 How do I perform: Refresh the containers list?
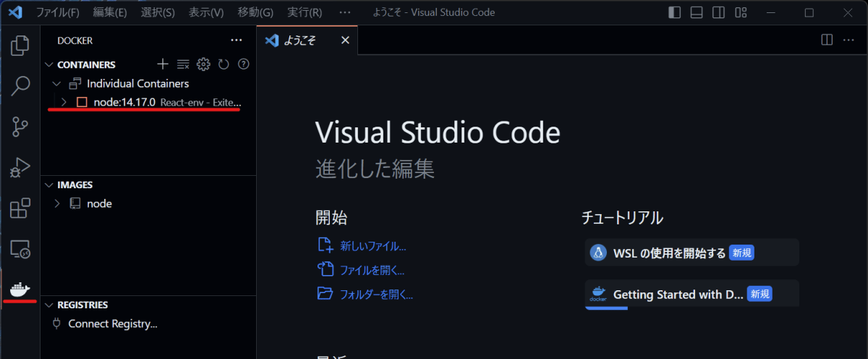click(x=224, y=64)
